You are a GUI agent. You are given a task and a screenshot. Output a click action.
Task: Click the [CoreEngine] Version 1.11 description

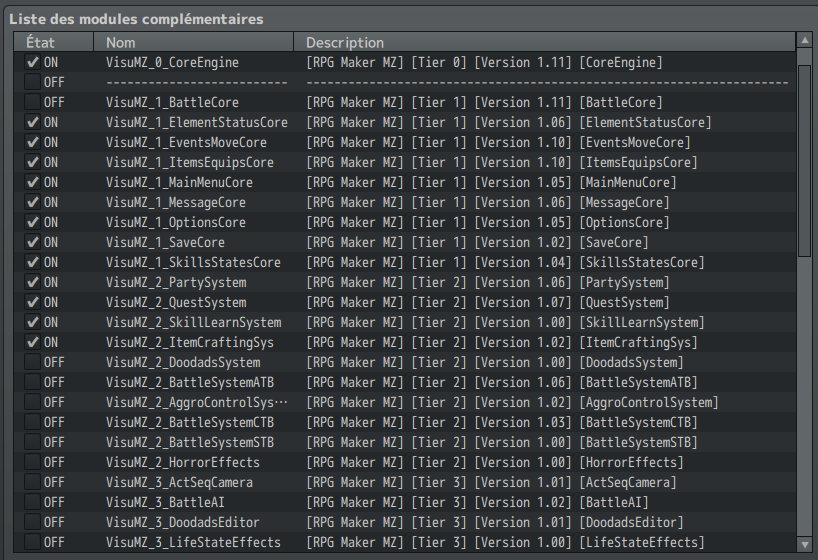pyautogui.click(x=484, y=63)
